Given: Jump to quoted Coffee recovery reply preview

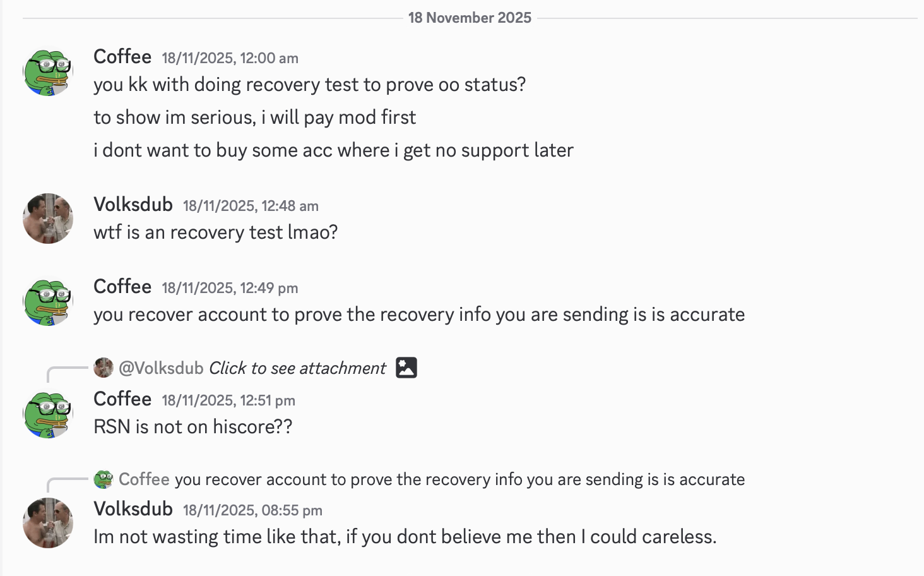Looking at the screenshot, I should pyautogui.click(x=459, y=479).
